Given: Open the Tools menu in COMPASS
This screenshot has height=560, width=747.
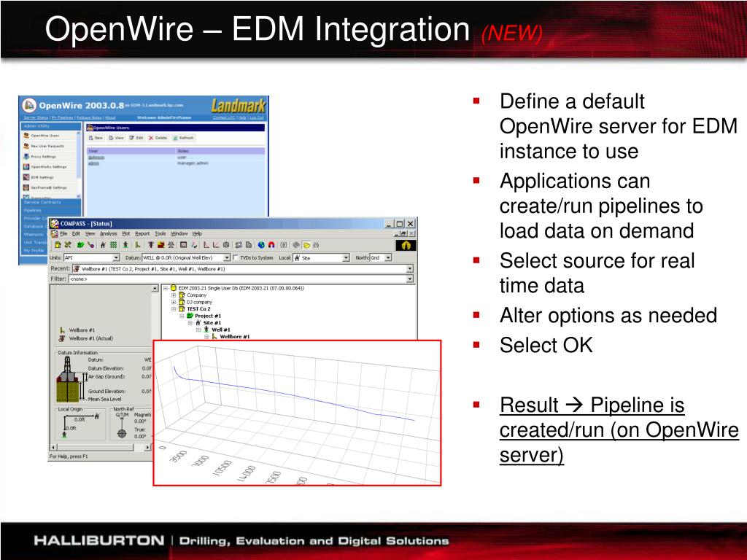Looking at the screenshot, I should click(x=160, y=234).
